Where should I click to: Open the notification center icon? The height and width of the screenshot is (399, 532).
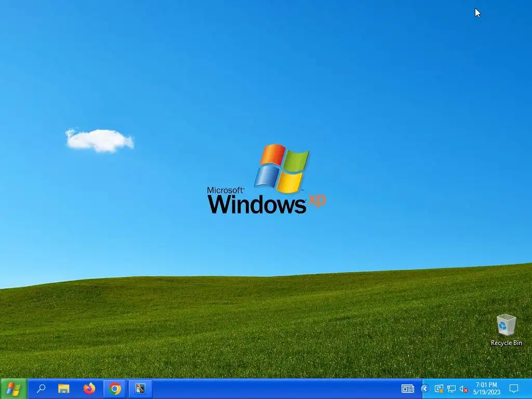click(x=514, y=389)
